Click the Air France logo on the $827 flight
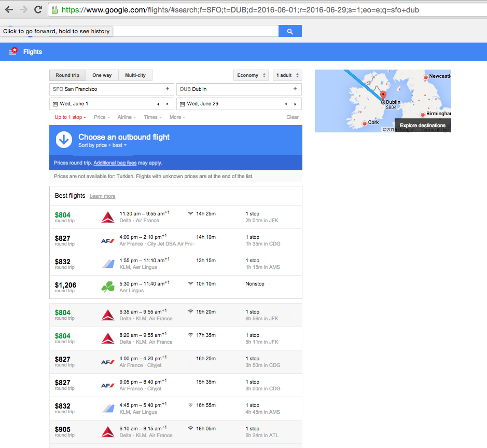 click(107, 240)
